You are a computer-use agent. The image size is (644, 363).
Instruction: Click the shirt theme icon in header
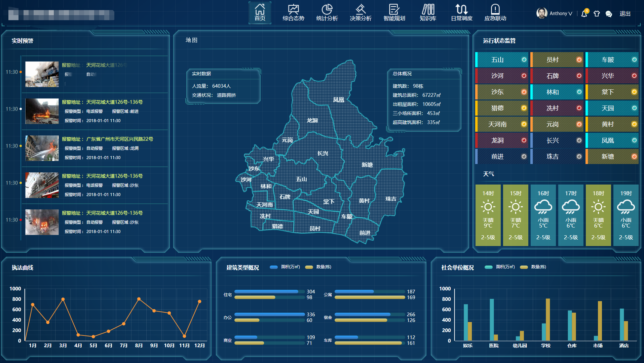tap(597, 14)
